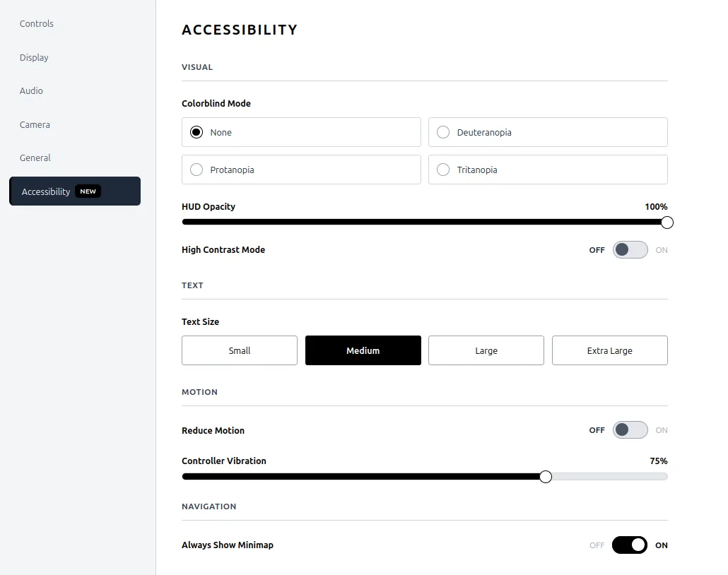Disable Always Show Minimap toggle

[630, 545]
